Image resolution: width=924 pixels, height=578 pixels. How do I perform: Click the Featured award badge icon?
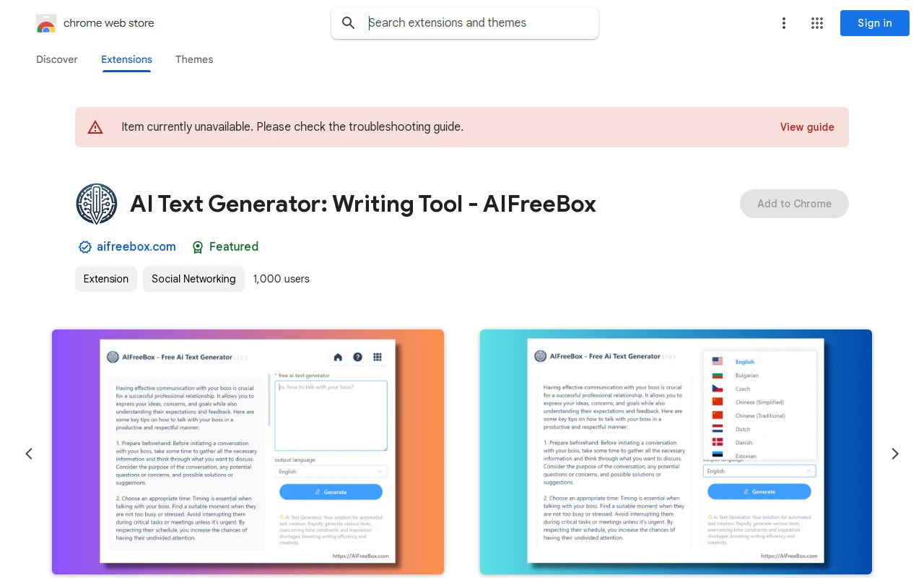tap(198, 247)
